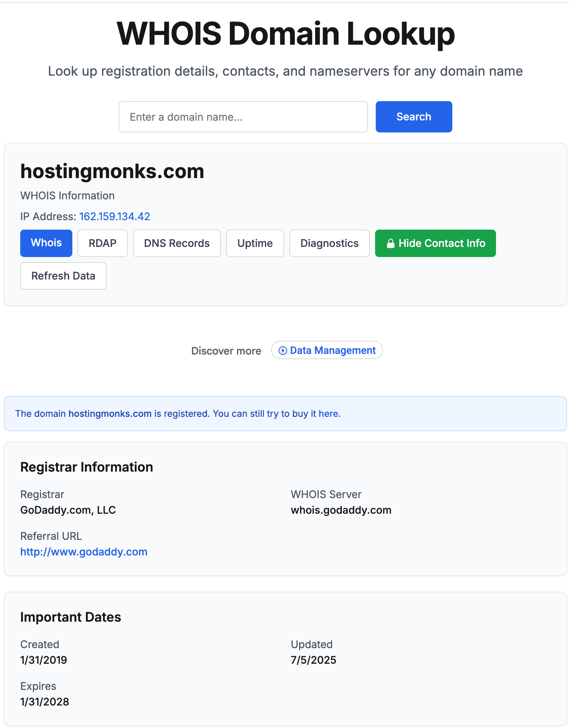The width and height of the screenshot is (569, 728).
Task: Click the WHOIS Domain Lookup title
Action: 284,33
